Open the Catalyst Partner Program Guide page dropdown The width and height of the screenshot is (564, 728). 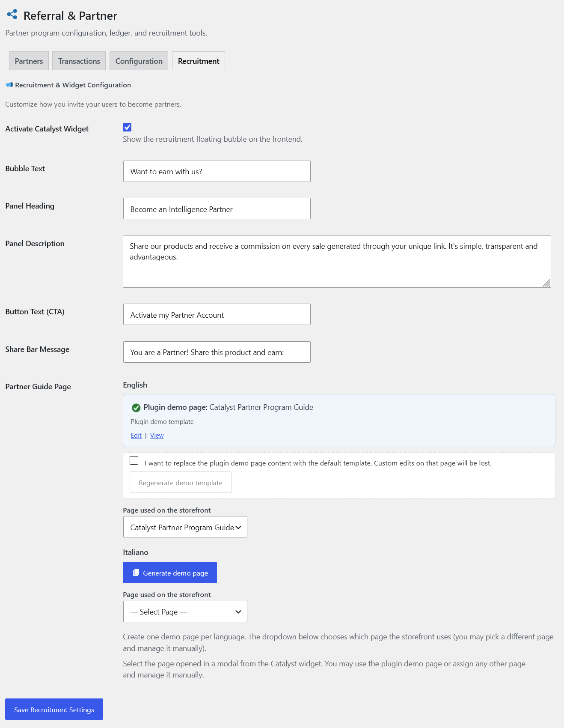click(185, 527)
